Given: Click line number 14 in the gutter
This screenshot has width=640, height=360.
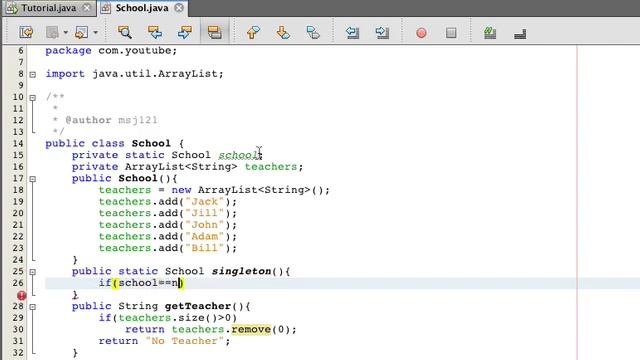Looking at the screenshot, I should (18, 143).
